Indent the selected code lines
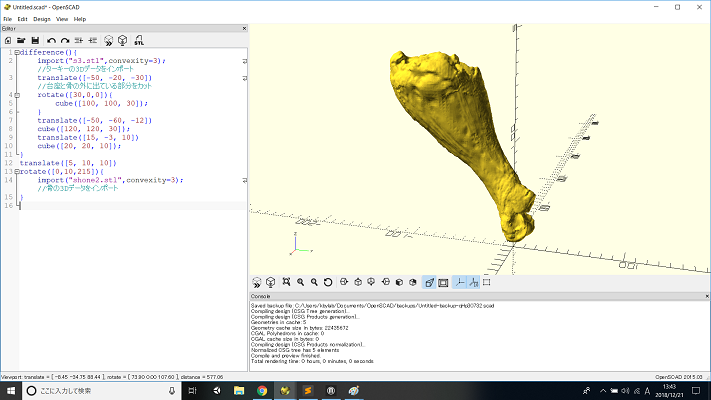Viewport: 711px width, 400px height. pyautogui.click(x=93, y=41)
